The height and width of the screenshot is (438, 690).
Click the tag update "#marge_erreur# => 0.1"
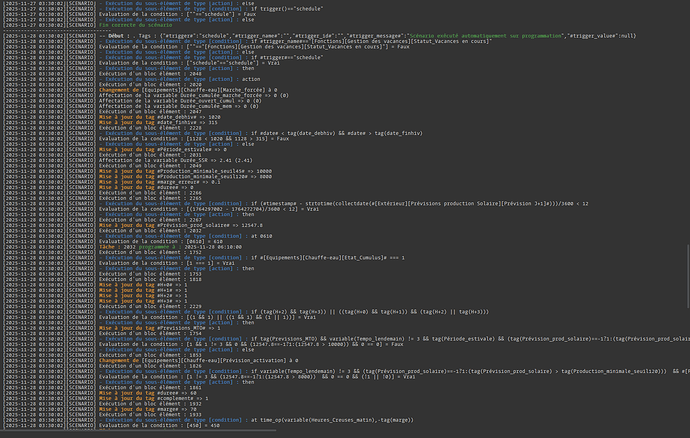click(x=160, y=182)
